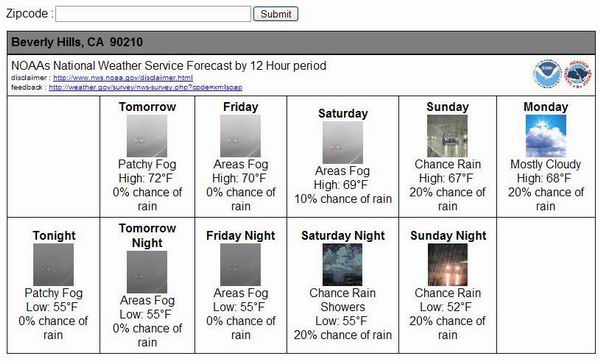Click the Monday forecast heading
Screen dimensions: 600x362
(x=546, y=107)
